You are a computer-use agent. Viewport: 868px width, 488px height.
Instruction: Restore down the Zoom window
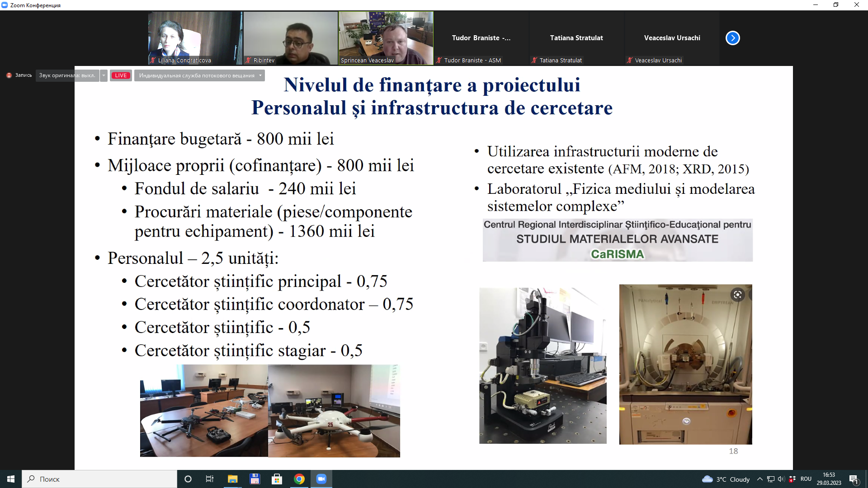(836, 5)
